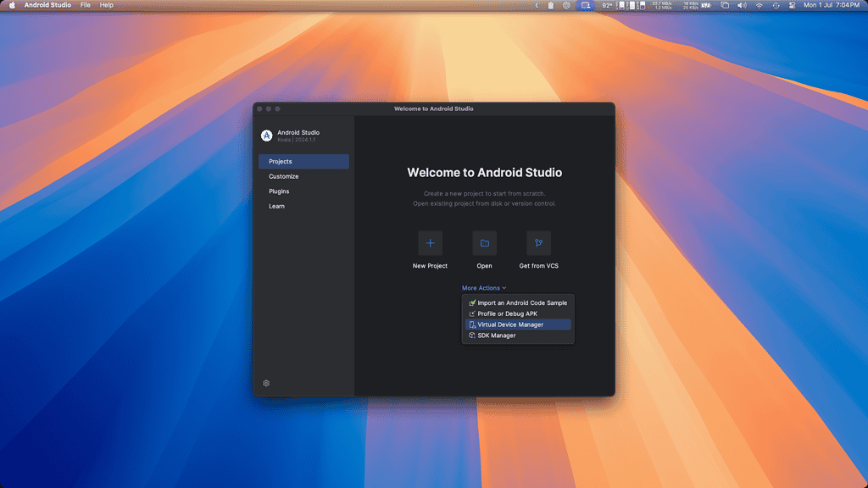Viewport: 868px width, 488px height.
Task: Click the Get from VCS branch icon
Action: click(x=538, y=243)
